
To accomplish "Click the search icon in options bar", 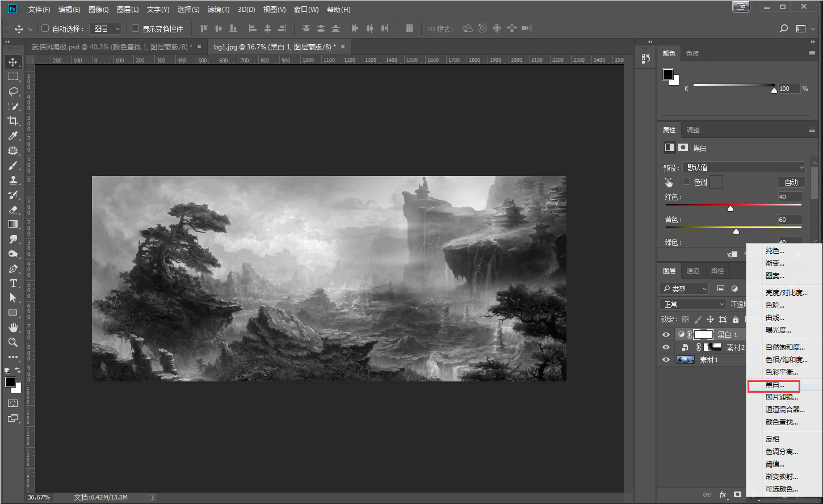I will point(784,28).
